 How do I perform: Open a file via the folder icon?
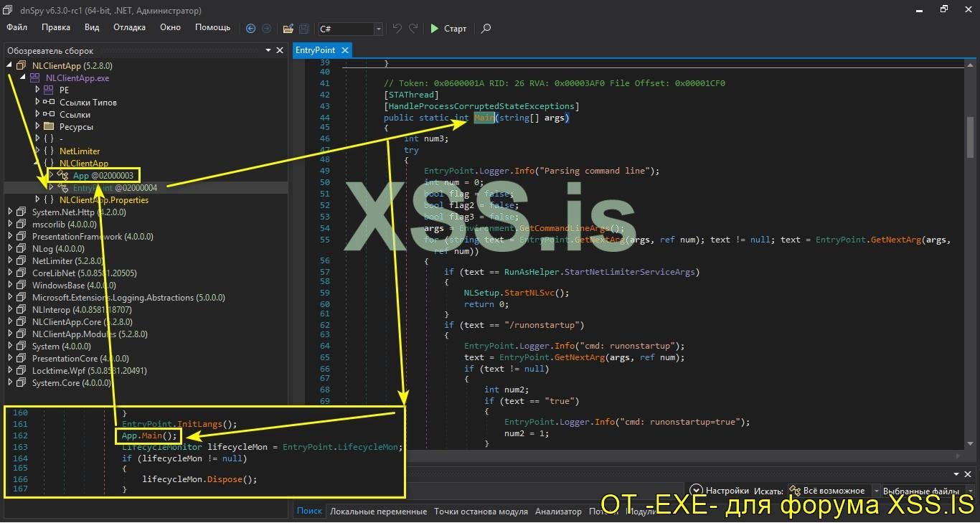(x=288, y=29)
